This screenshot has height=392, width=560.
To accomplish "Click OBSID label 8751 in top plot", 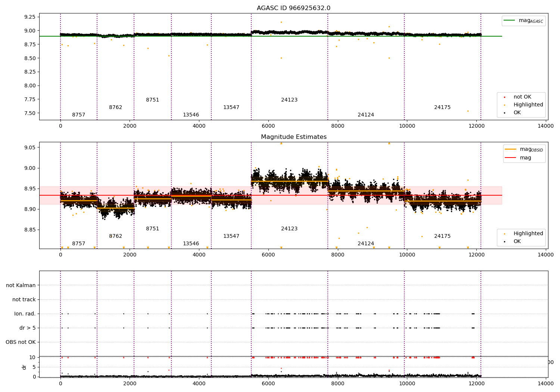I will pyautogui.click(x=153, y=100).
